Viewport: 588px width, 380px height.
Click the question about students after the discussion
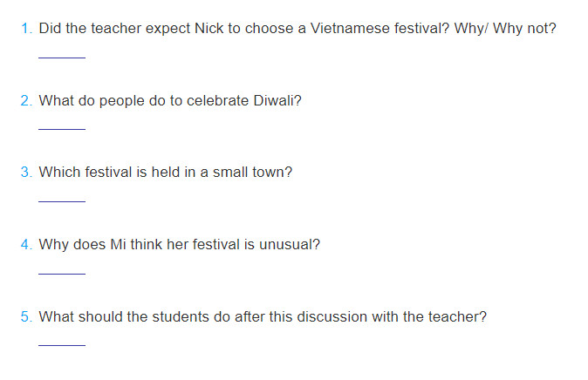click(263, 317)
